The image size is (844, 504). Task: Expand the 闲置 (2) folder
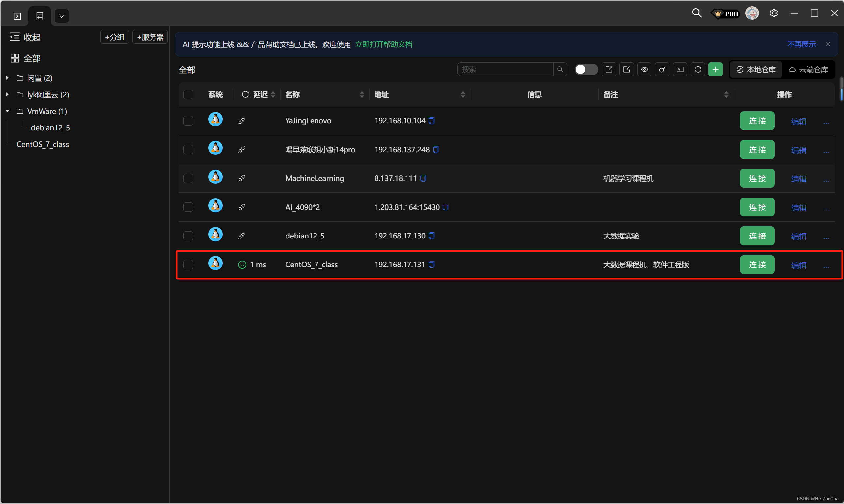point(7,78)
